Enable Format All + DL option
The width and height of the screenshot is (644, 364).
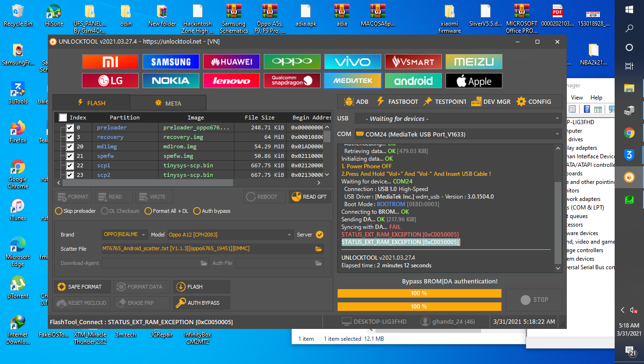[x=166, y=211]
